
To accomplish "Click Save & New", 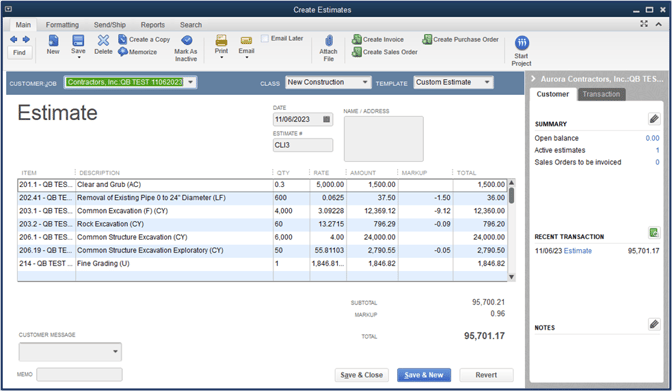I will tap(423, 375).
